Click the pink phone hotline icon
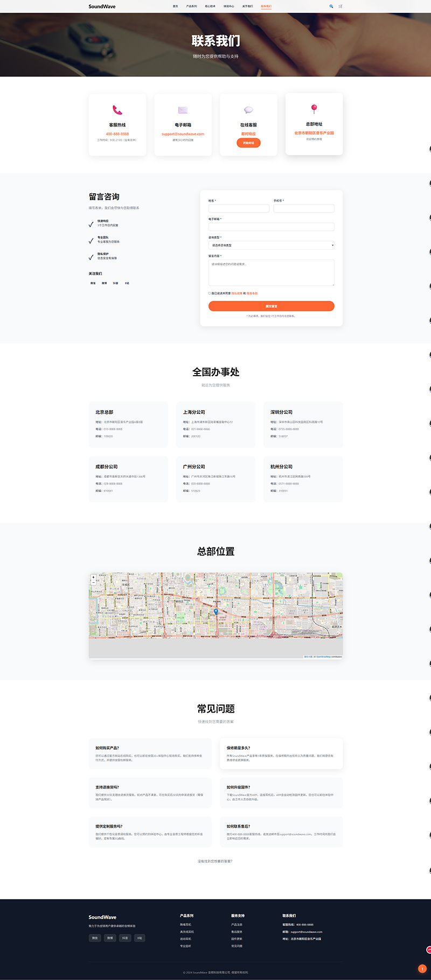431x980 pixels. [117, 110]
